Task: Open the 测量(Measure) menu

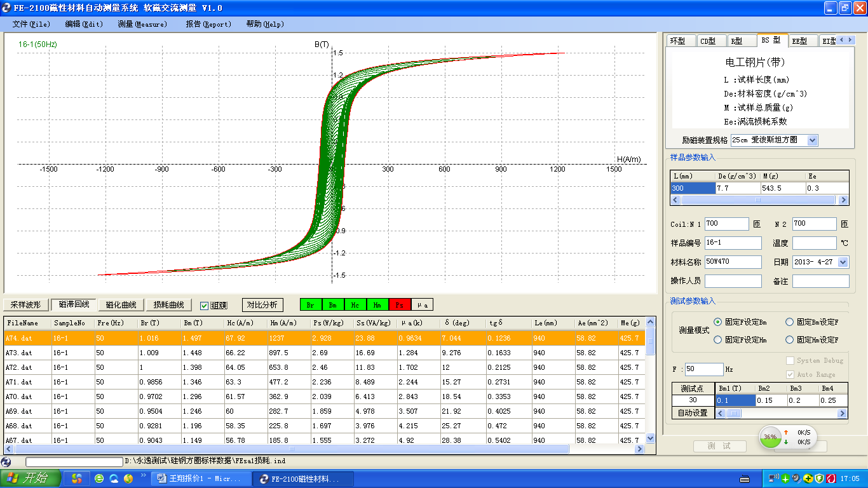Action: (142, 24)
